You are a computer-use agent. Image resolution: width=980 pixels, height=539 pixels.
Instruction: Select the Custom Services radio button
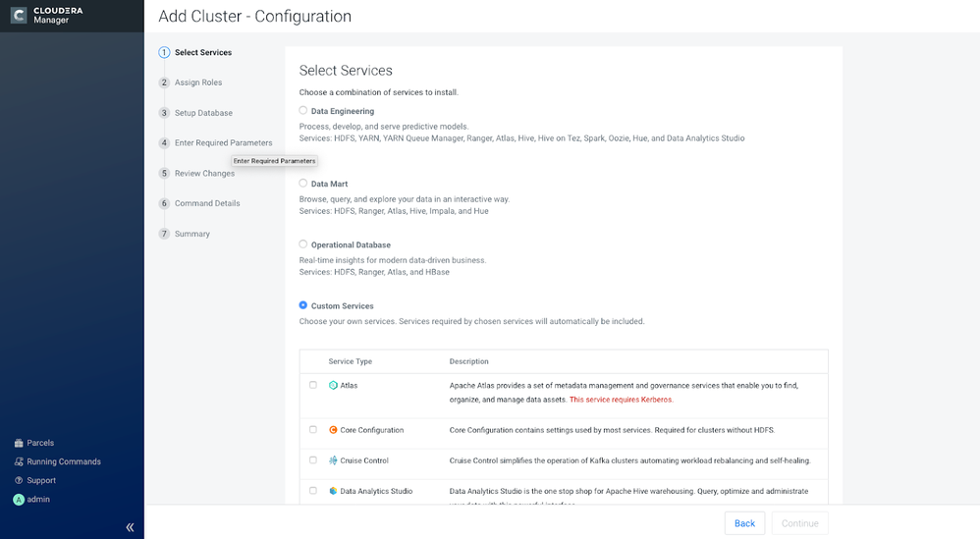[x=303, y=305]
